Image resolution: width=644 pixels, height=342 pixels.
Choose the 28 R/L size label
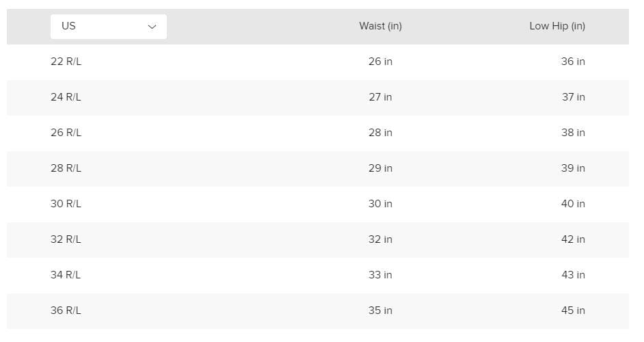click(x=66, y=168)
